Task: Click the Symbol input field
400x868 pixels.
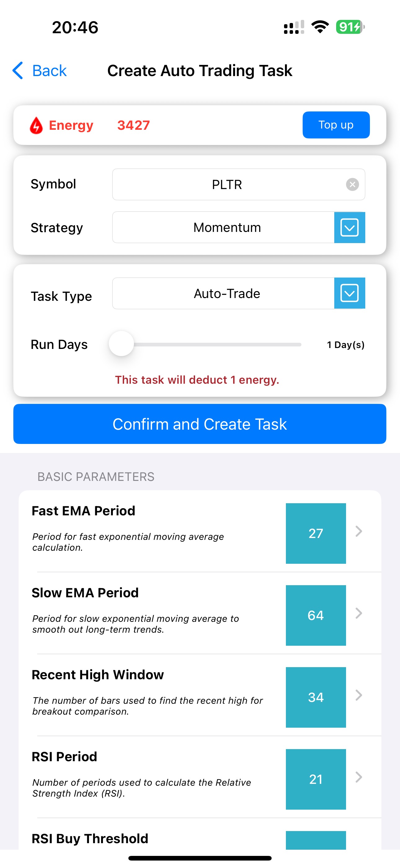Action: pyautogui.click(x=227, y=184)
